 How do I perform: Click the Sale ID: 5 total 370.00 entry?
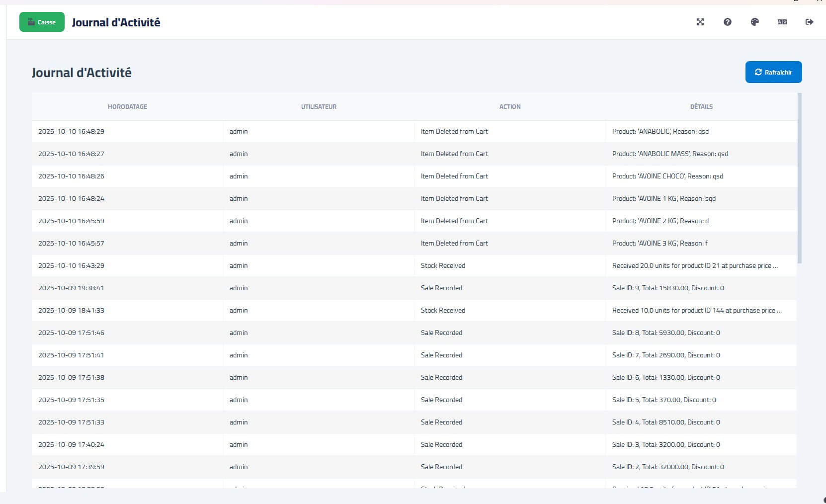(663, 400)
